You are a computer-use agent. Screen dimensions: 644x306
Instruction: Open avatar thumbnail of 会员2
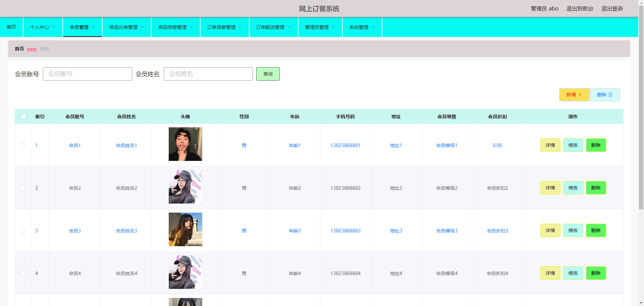[x=185, y=187]
